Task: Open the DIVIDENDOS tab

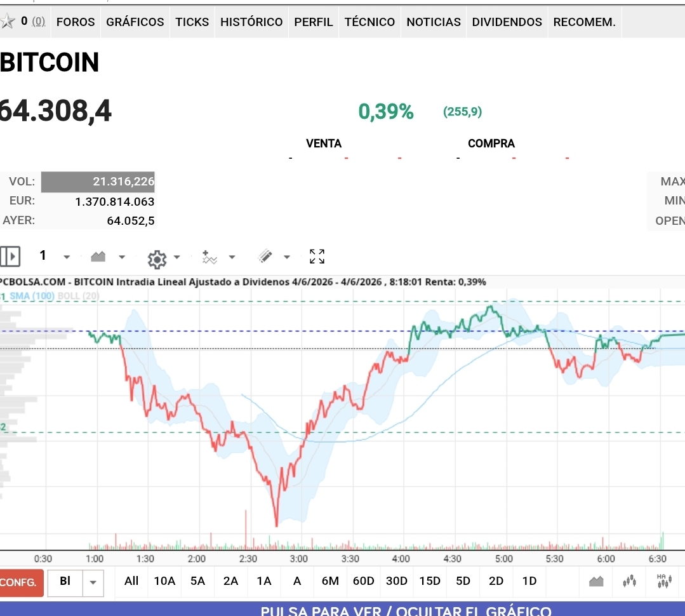Action: tap(507, 22)
